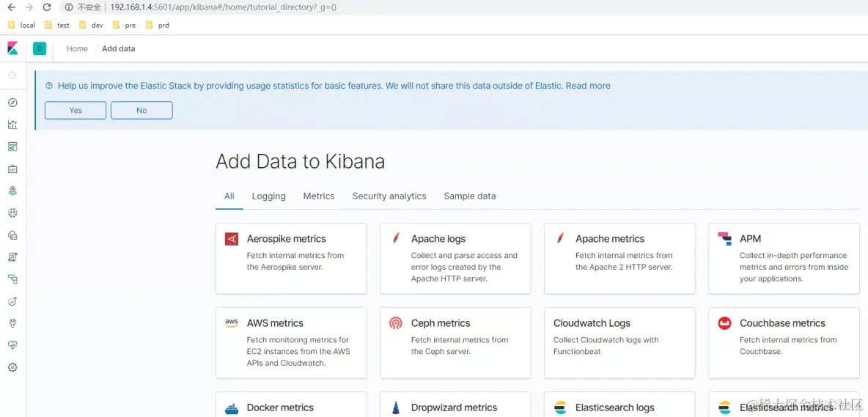
Task: Switch to the Metrics tab
Action: (x=319, y=196)
